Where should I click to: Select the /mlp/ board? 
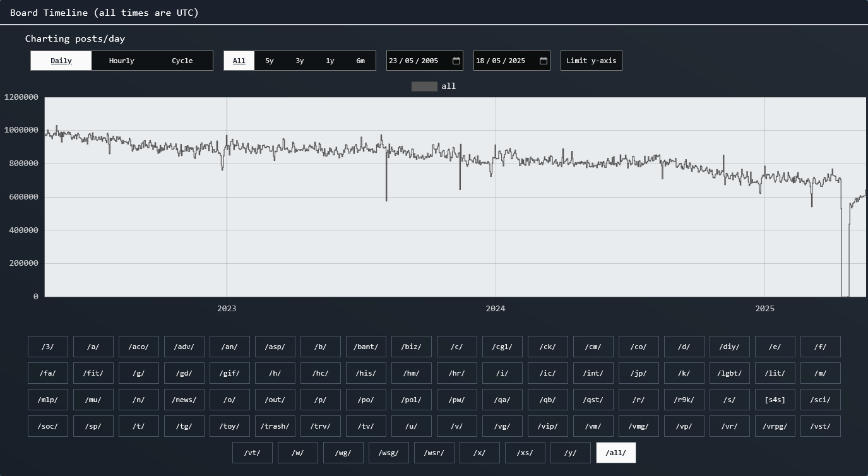click(48, 400)
